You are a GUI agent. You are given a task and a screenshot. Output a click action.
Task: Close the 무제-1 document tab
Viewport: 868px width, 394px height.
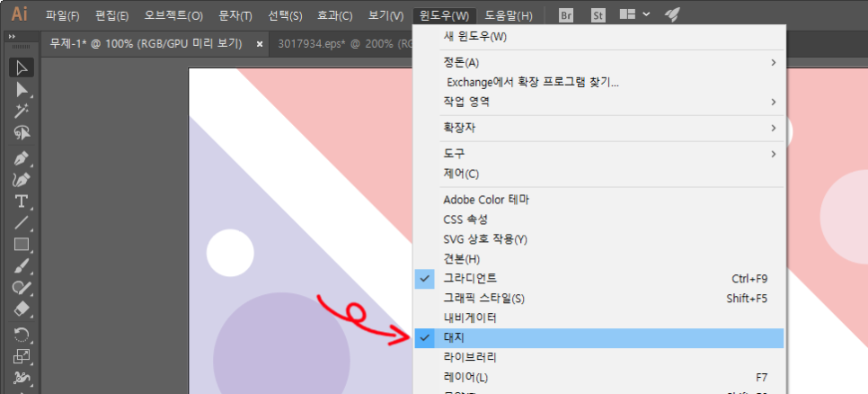260,43
